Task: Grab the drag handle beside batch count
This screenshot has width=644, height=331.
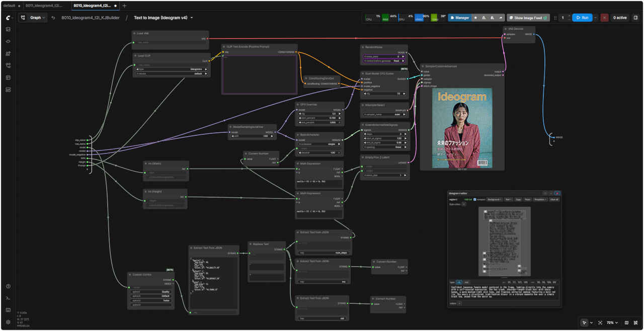Action: tap(555, 18)
